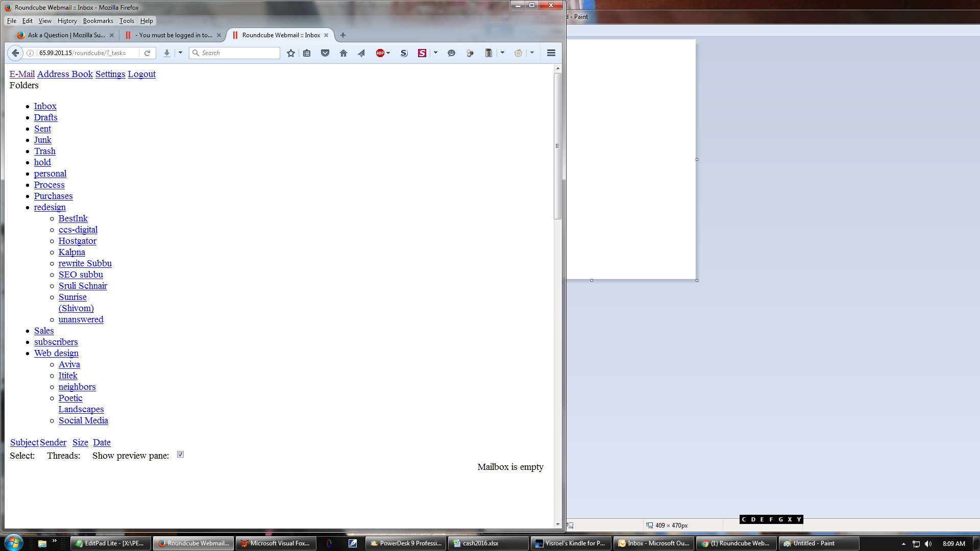The width and height of the screenshot is (980, 551).
Task: Expand dropdown arrow beside red S icon
Action: pyautogui.click(x=435, y=53)
